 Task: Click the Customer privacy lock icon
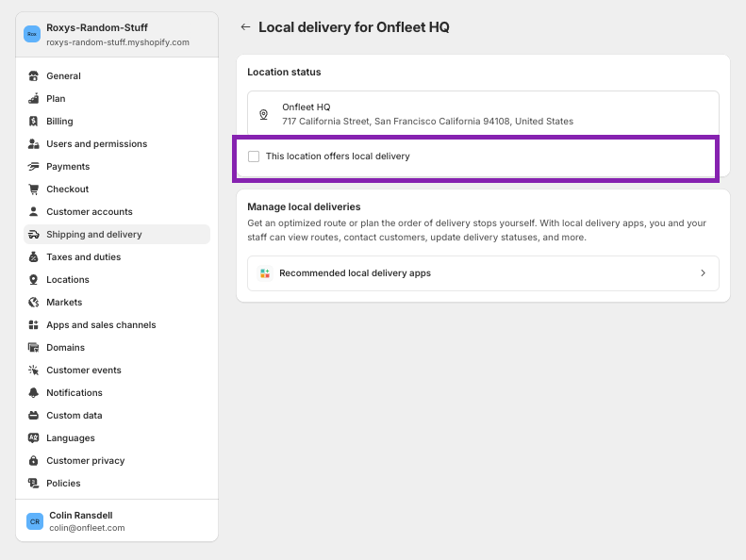click(x=33, y=461)
